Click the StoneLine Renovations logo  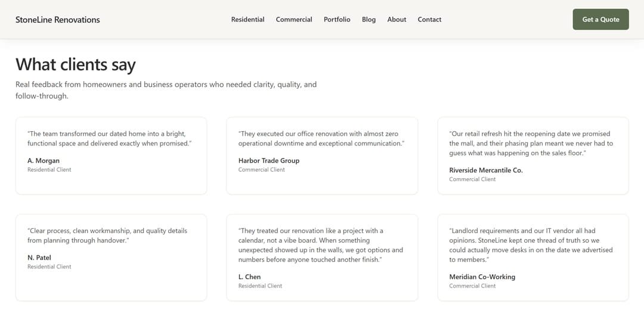point(58,20)
